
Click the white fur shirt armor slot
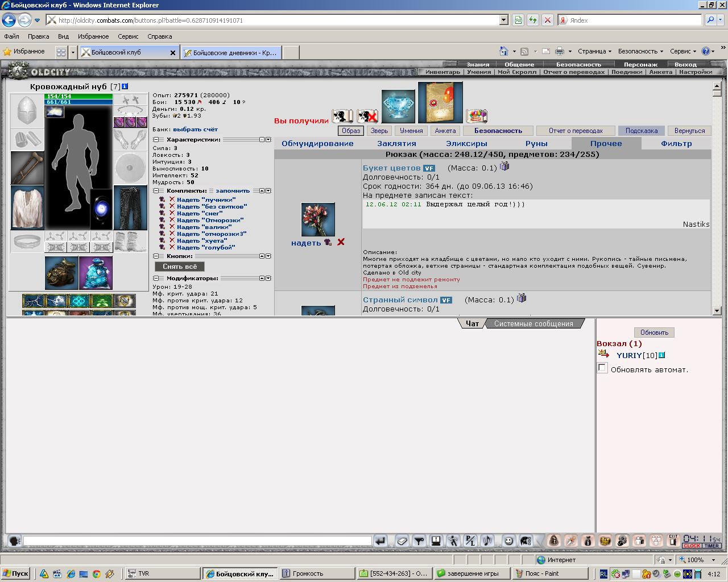point(27,207)
